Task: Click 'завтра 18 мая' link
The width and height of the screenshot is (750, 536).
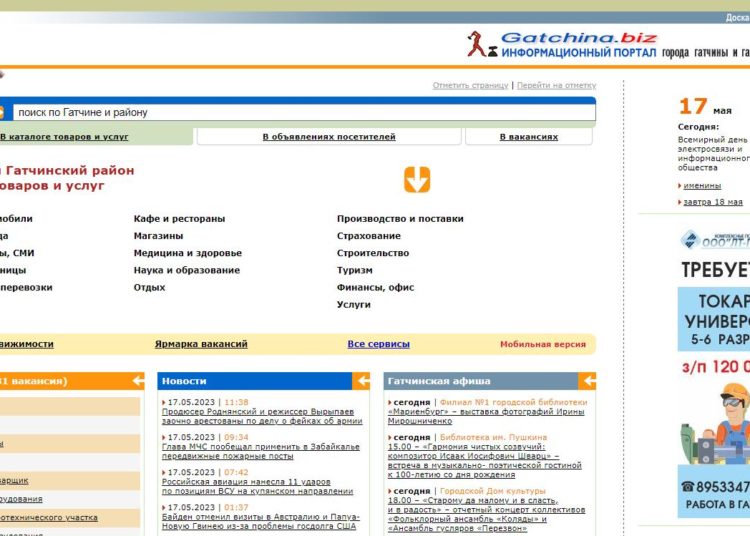Action: coord(713,202)
